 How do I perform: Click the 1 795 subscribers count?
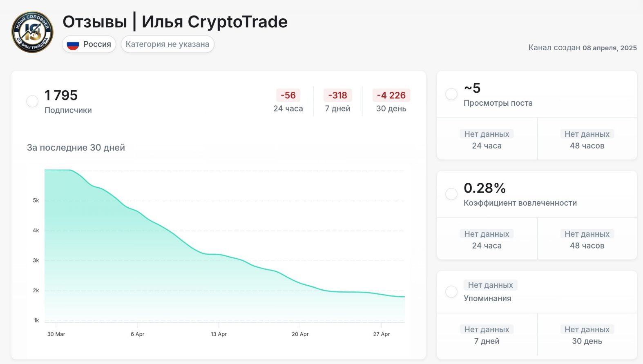click(61, 95)
